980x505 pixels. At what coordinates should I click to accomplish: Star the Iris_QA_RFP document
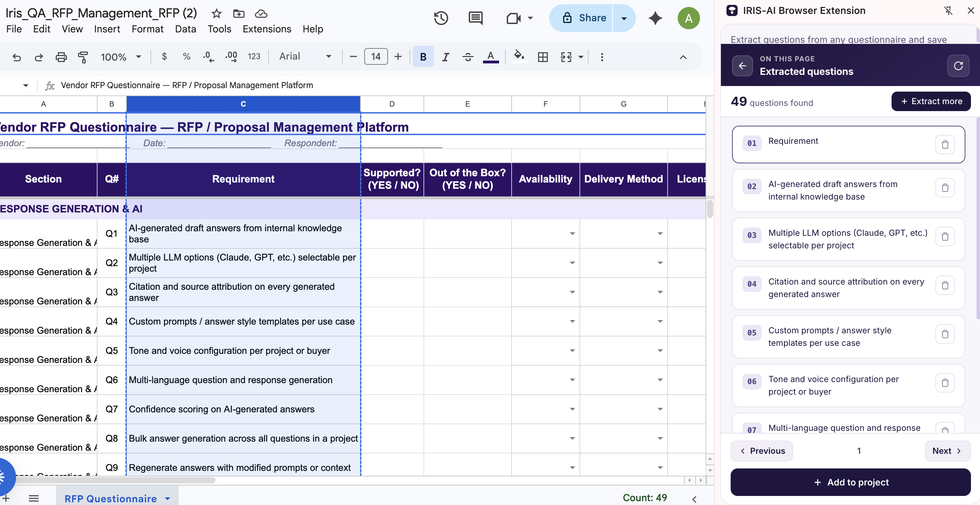[x=217, y=14]
